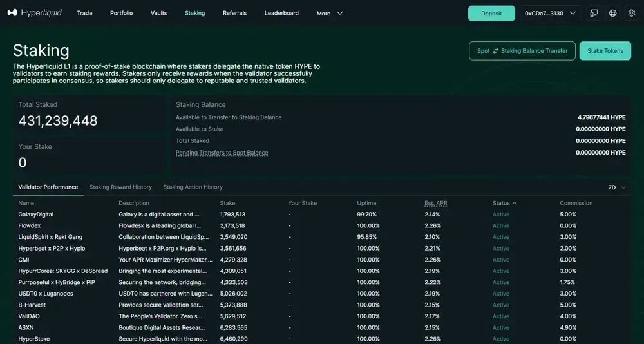644x344 pixels.
Task: Switch to Staking Reward History tab
Action: pyautogui.click(x=120, y=187)
